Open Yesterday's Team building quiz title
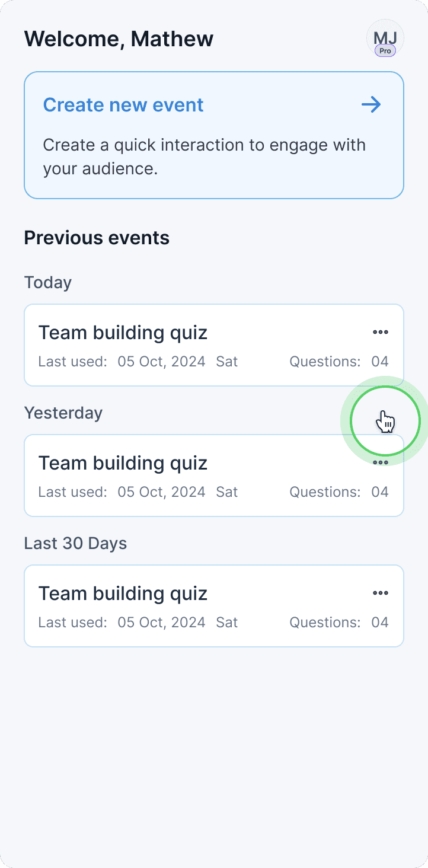This screenshot has width=428, height=868. (x=123, y=463)
